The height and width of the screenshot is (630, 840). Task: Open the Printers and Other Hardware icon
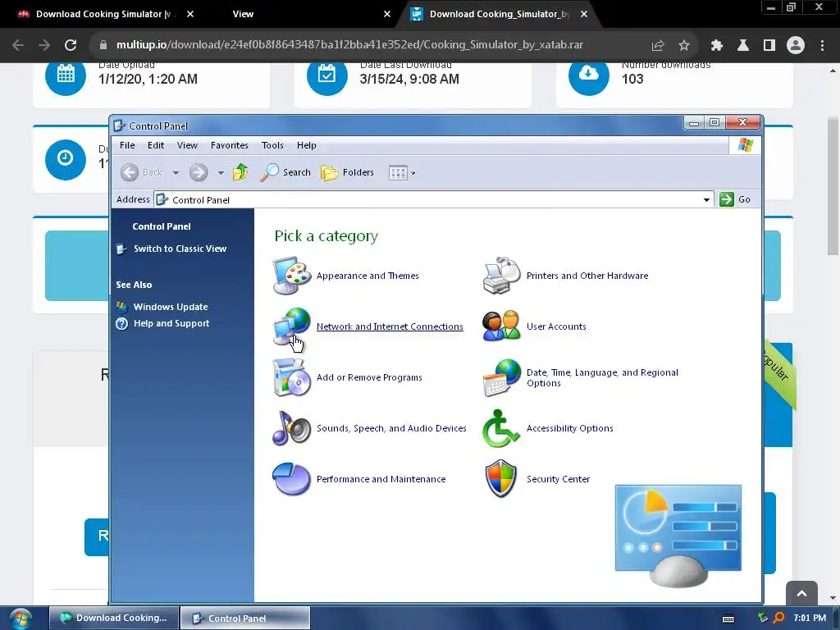[x=501, y=276]
